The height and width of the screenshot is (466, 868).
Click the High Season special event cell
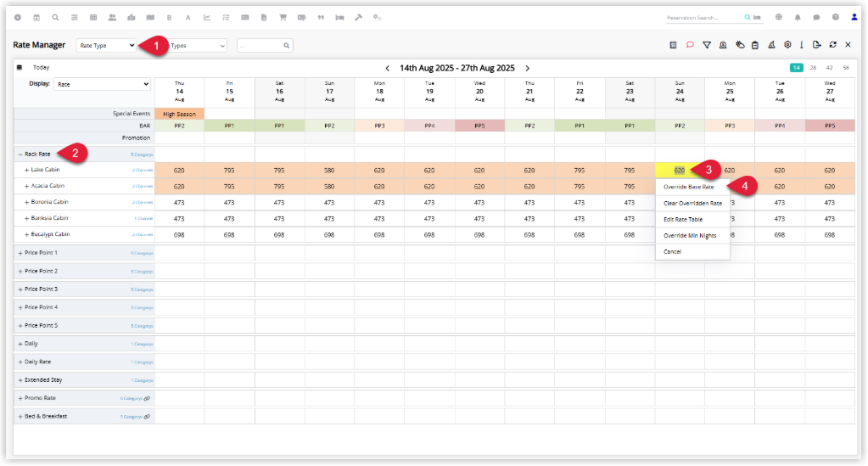click(x=179, y=114)
